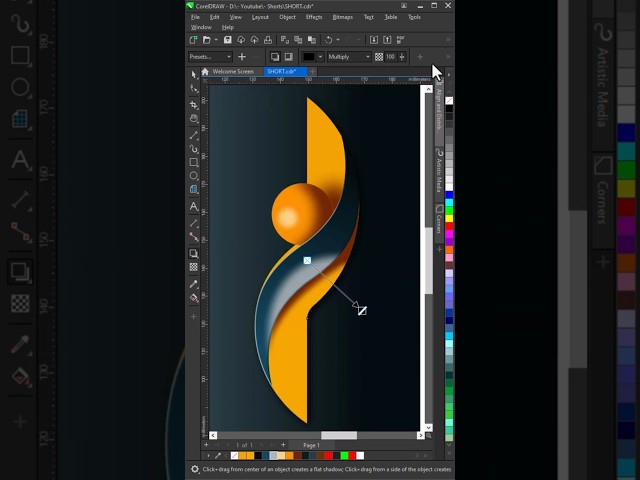Viewport: 640px width, 480px height.
Task: Click the status bar settings gear
Action: [x=195, y=469]
